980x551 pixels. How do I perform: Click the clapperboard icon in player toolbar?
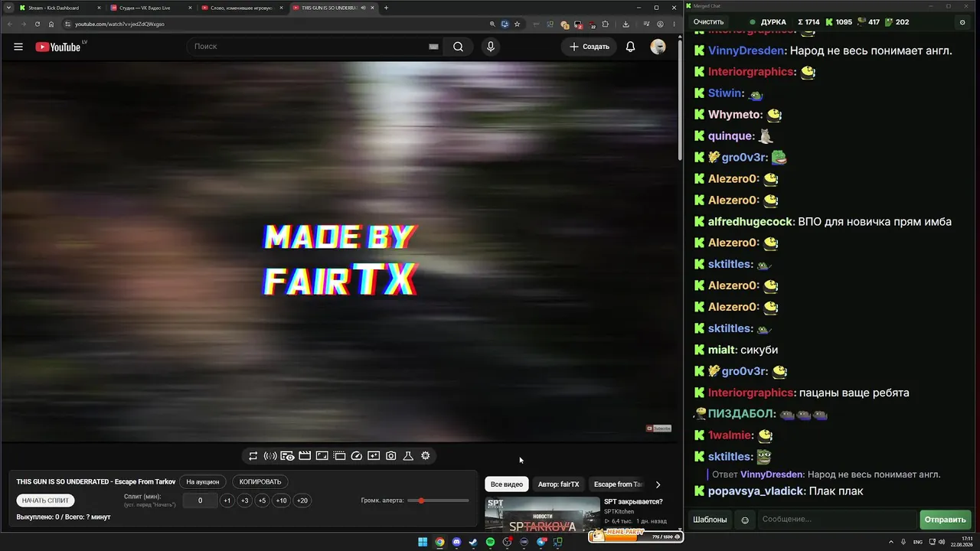point(305,456)
